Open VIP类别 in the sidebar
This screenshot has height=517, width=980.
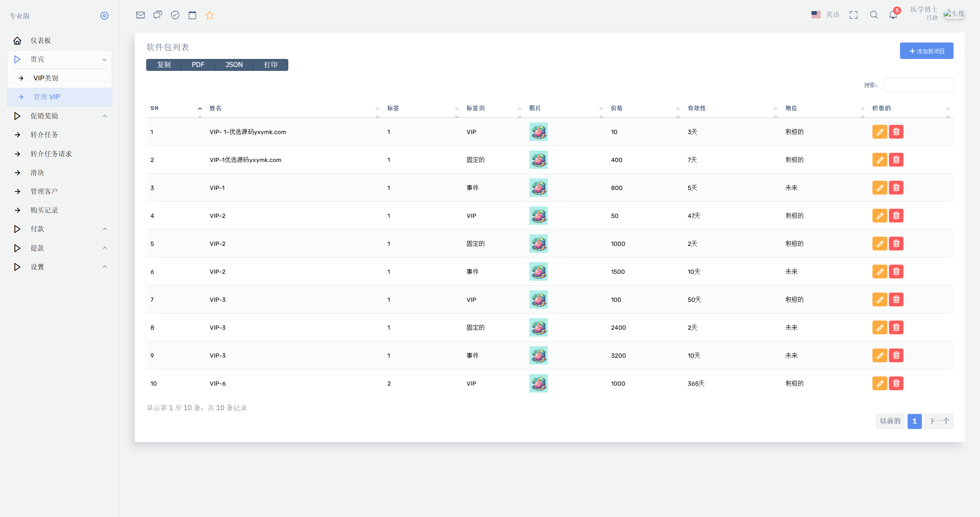(46, 78)
